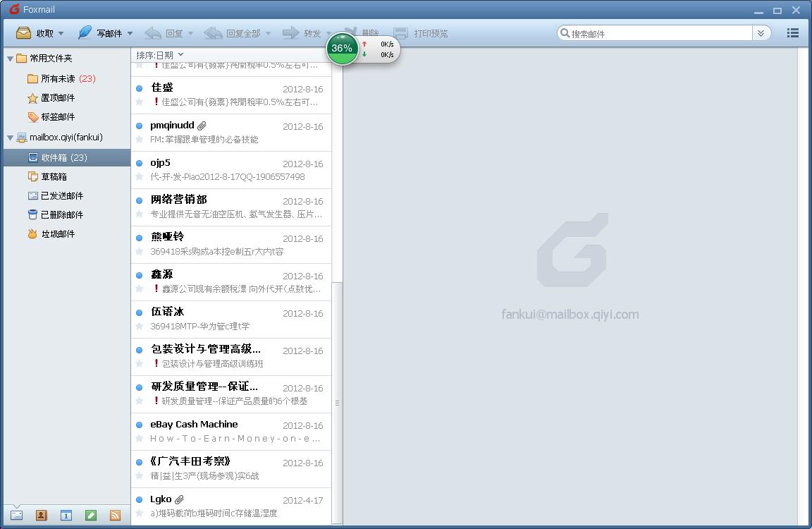Expand the bottom bar's upward arrow
The width and height of the screenshot is (812, 529).
pos(17,506)
